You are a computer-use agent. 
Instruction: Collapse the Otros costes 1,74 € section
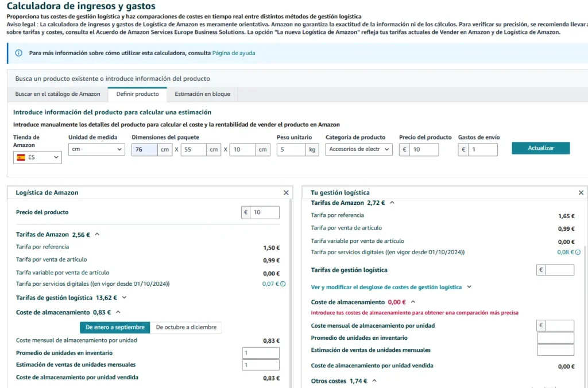(374, 381)
